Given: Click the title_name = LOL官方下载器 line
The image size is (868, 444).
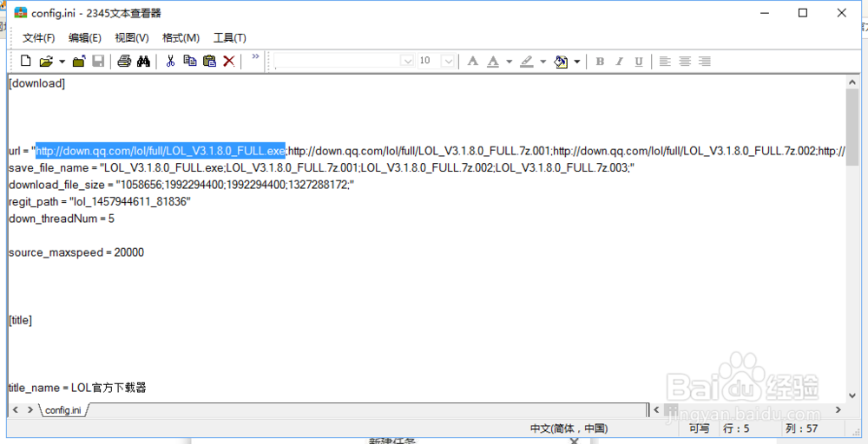Looking at the screenshot, I should tap(77, 388).
